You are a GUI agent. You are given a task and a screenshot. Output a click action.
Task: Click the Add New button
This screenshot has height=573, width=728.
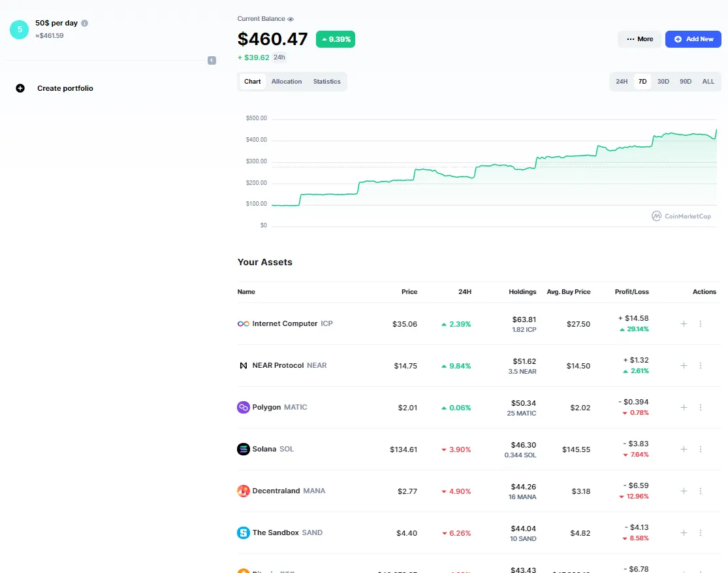pos(693,39)
